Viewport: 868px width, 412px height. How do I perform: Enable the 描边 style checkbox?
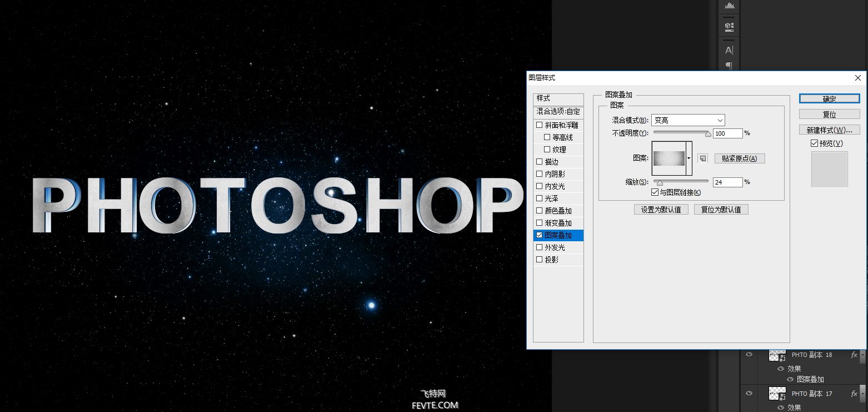(539, 162)
